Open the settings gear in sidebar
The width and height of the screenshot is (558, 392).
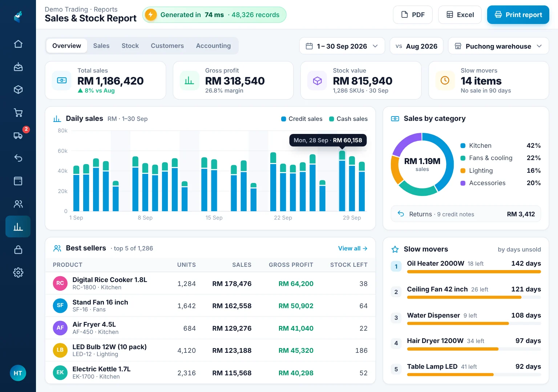point(18,273)
